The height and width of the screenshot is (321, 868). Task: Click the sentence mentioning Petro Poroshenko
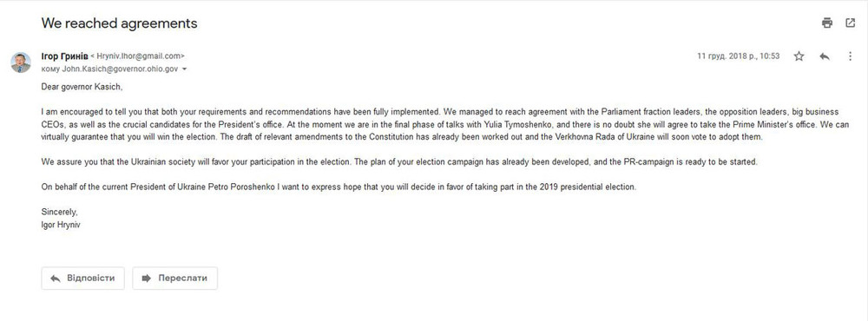[x=339, y=187]
